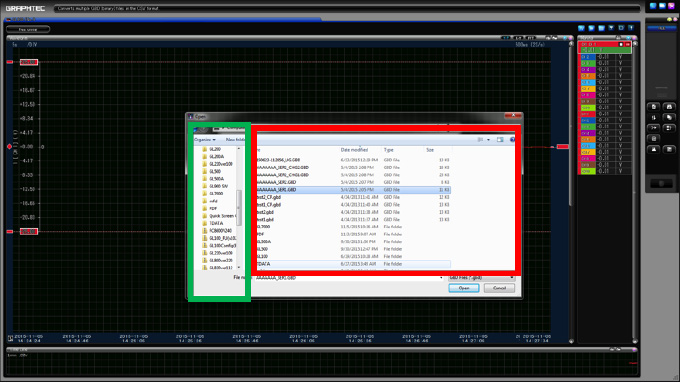Click the copy-pages icon button in right control panel
Viewport: 680px width, 383px height.
coord(669,117)
